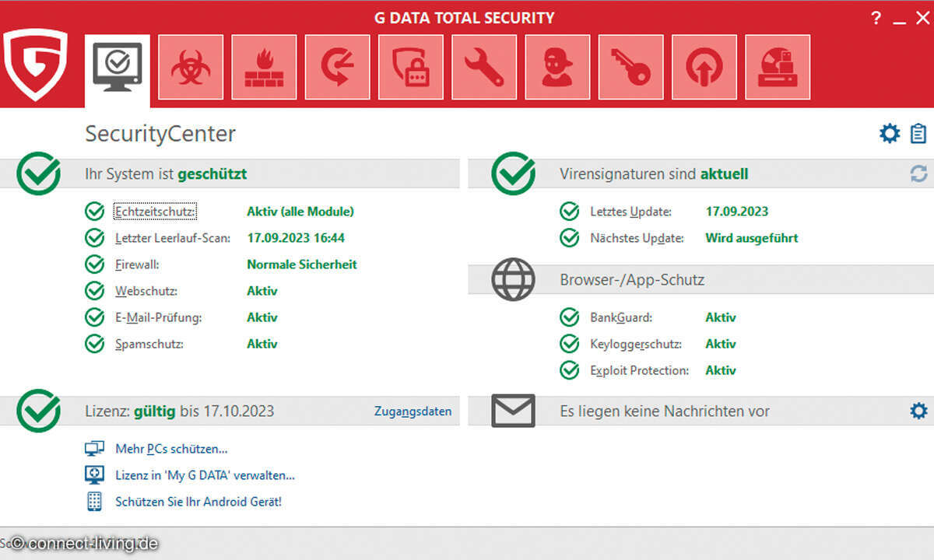The height and width of the screenshot is (560, 934).
Task: Open the Password Manager shield tab
Action: (x=411, y=68)
